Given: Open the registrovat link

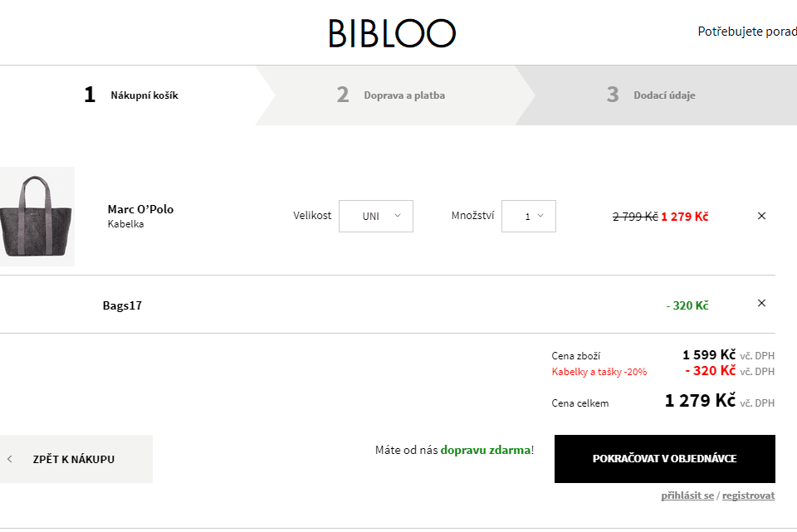Looking at the screenshot, I should click(x=747, y=495).
